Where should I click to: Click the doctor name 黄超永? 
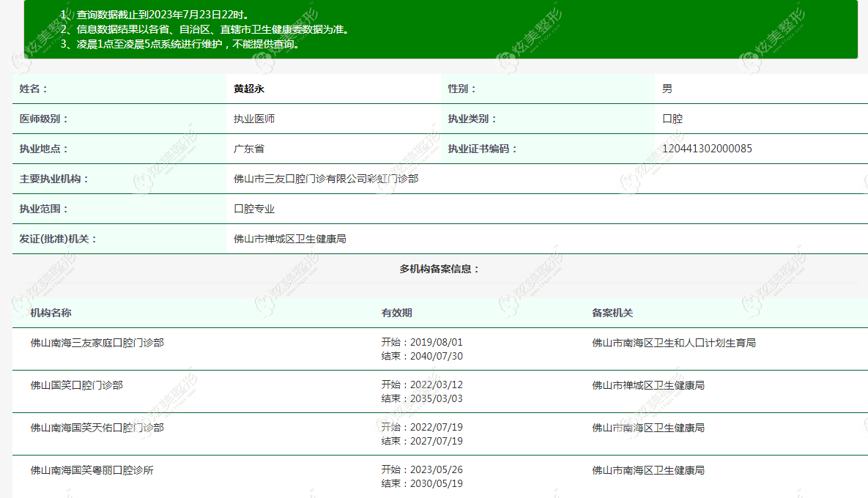pos(249,89)
